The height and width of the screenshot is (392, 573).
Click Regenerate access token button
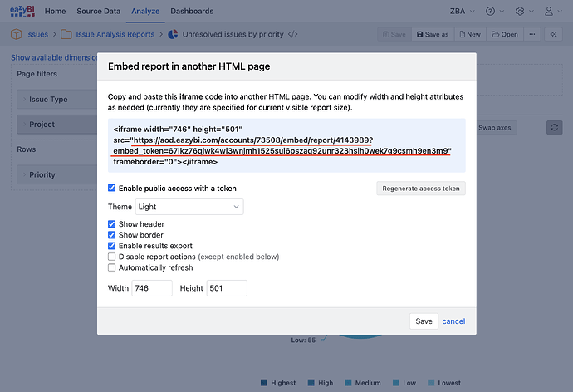(x=421, y=189)
